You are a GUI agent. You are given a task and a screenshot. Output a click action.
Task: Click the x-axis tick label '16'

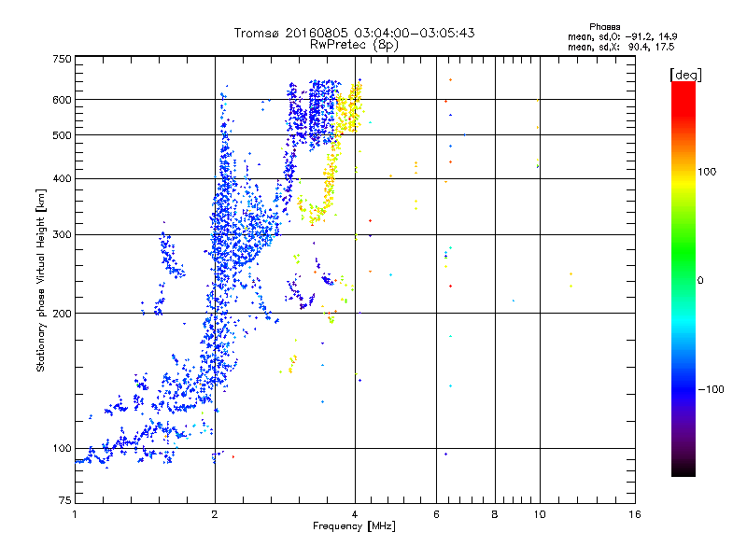coord(635,514)
